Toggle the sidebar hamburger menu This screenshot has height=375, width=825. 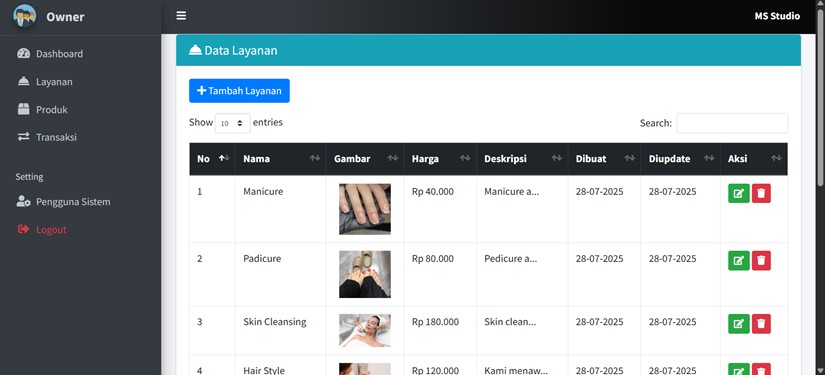coord(181,16)
